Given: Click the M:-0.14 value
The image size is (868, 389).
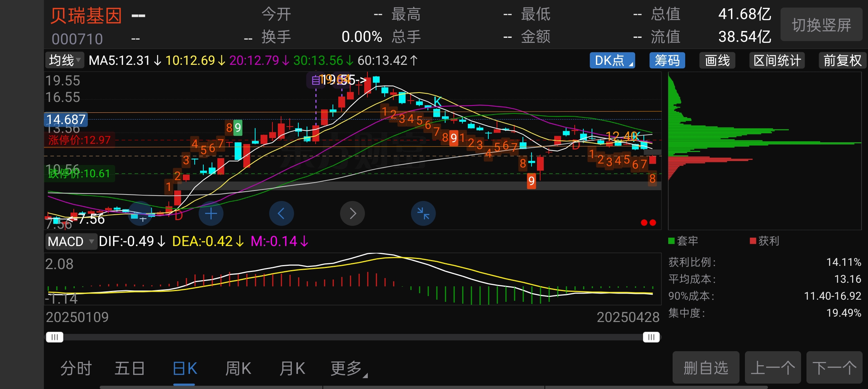Looking at the screenshot, I should 280,241.
